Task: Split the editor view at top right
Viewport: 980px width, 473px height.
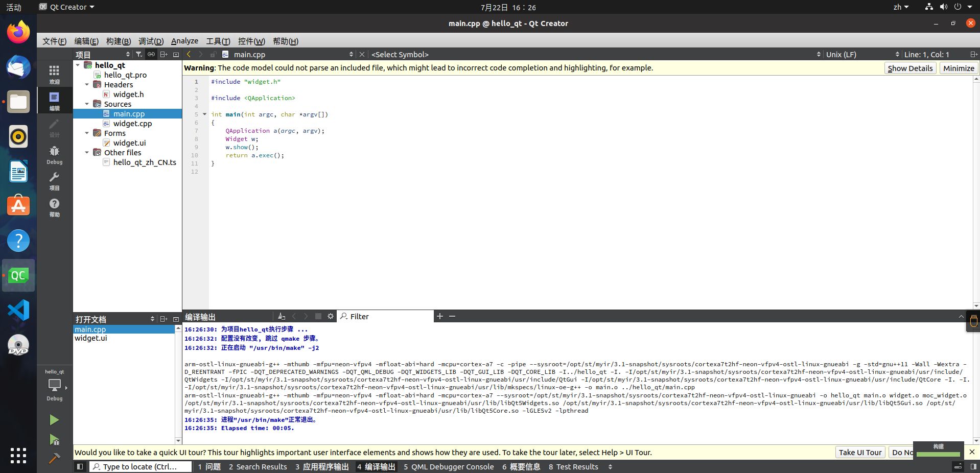Action: coord(974,54)
